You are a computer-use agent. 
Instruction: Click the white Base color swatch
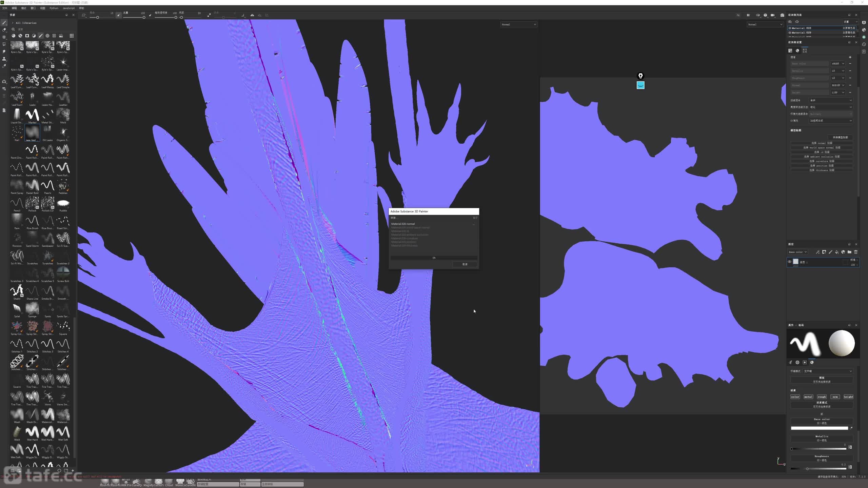(x=819, y=428)
